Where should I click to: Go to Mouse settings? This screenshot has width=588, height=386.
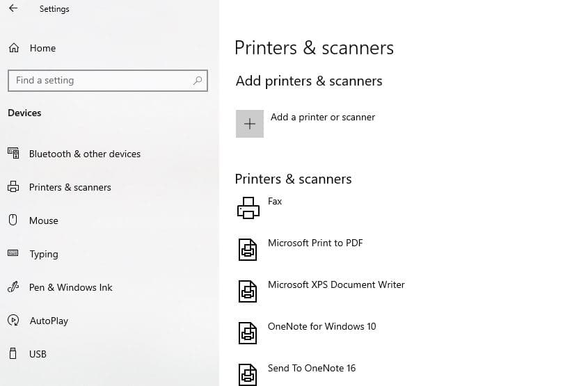(x=44, y=220)
